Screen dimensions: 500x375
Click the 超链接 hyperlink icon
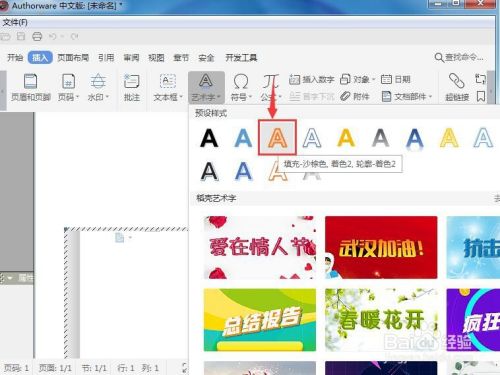point(457,81)
